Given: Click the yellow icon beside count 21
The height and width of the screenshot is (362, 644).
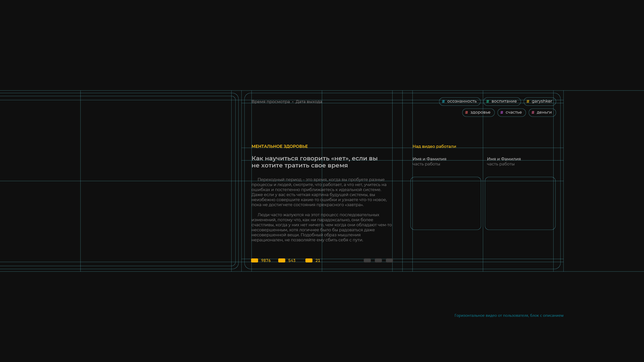Looking at the screenshot, I should point(309,260).
